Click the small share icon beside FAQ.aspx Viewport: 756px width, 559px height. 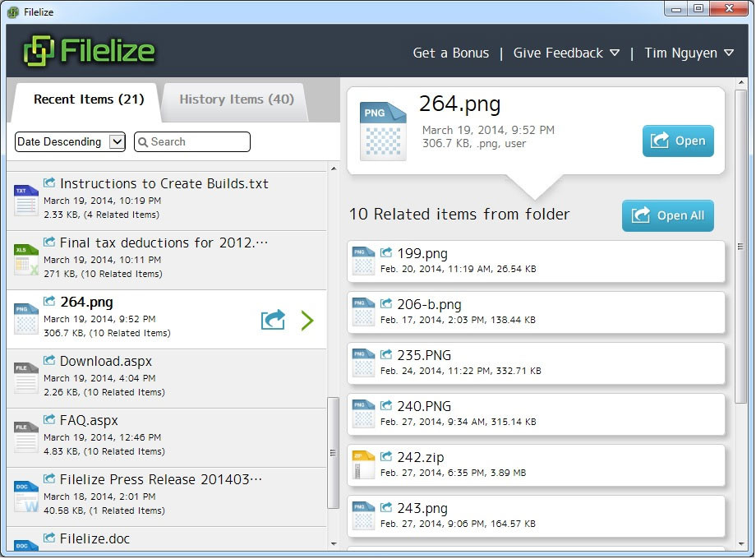tap(49, 420)
